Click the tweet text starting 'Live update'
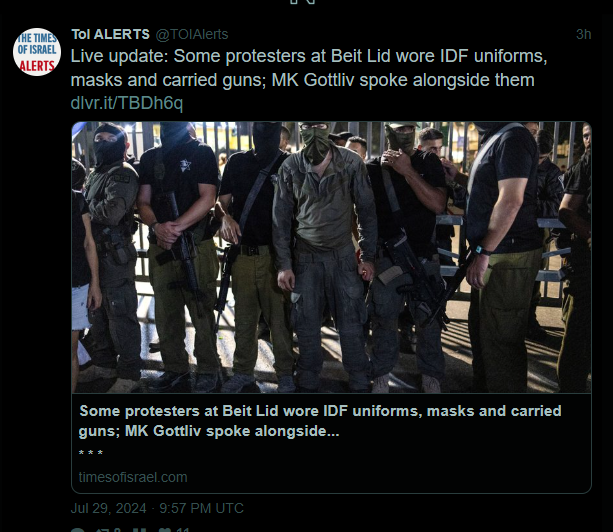613x532 pixels. [x=309, y=68]
